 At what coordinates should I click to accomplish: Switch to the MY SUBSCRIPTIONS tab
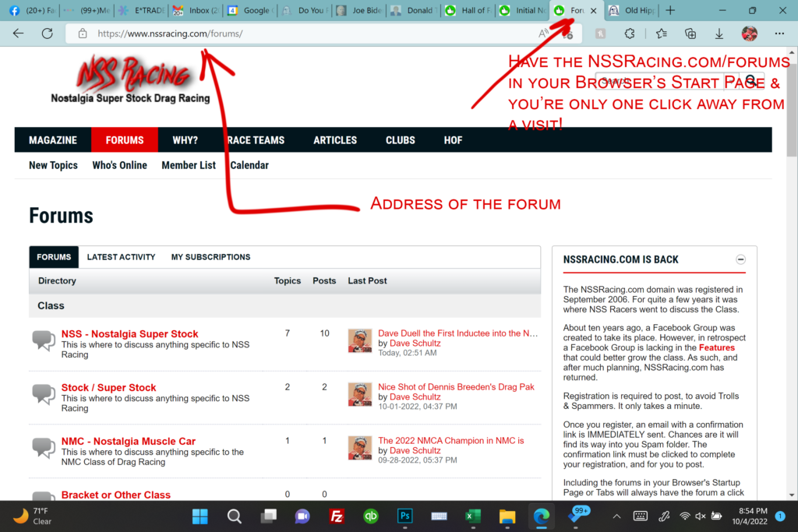click(210, 257)
